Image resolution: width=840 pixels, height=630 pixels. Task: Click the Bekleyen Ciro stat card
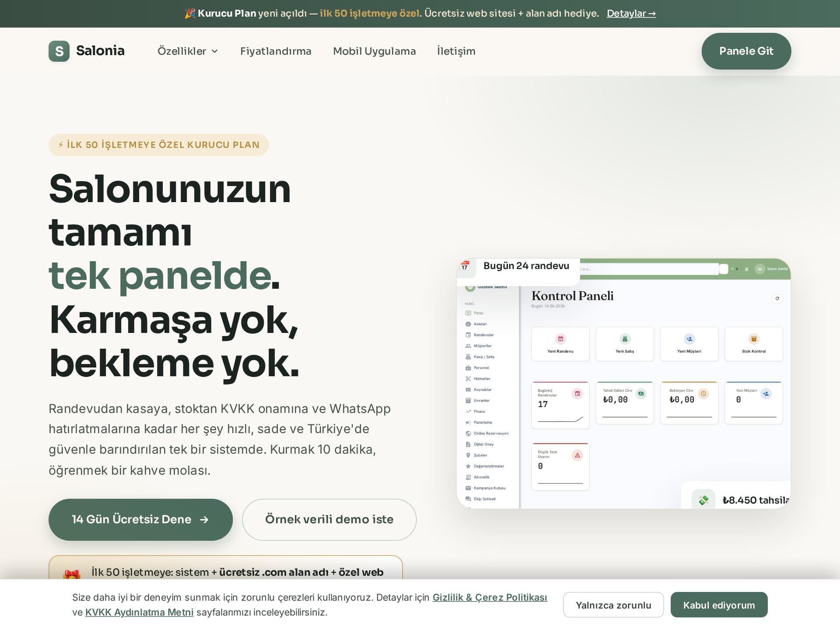[x=689, y=403]
